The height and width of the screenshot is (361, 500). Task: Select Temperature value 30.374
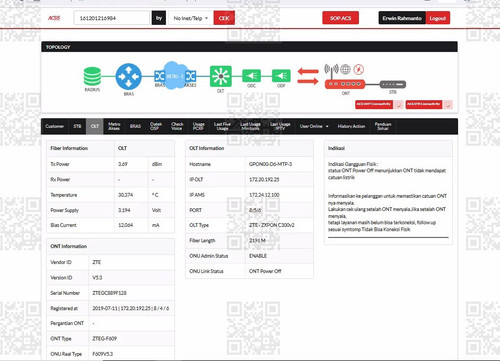(126, 195)
